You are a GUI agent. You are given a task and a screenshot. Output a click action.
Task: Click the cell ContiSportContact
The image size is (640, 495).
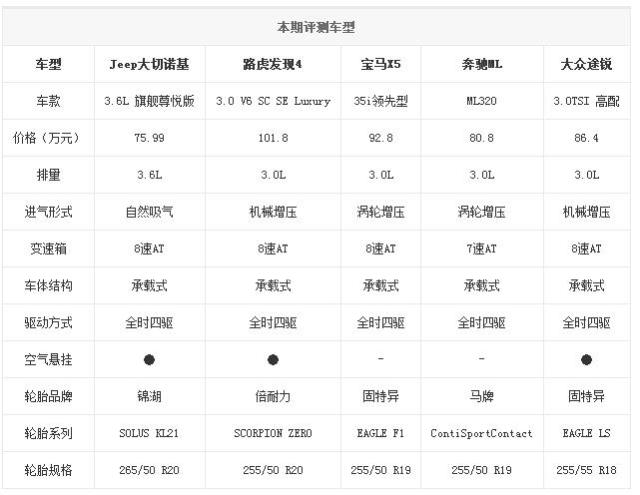[482, 433]
